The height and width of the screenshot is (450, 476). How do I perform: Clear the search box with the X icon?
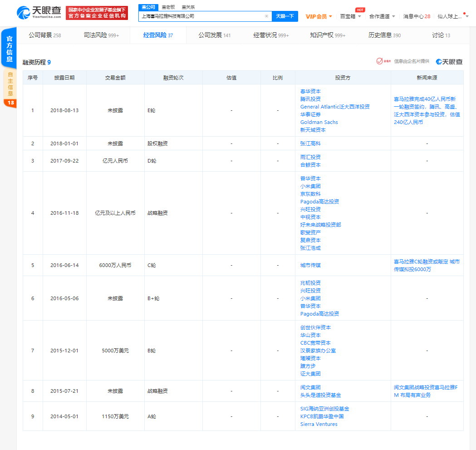coord(266,16)
